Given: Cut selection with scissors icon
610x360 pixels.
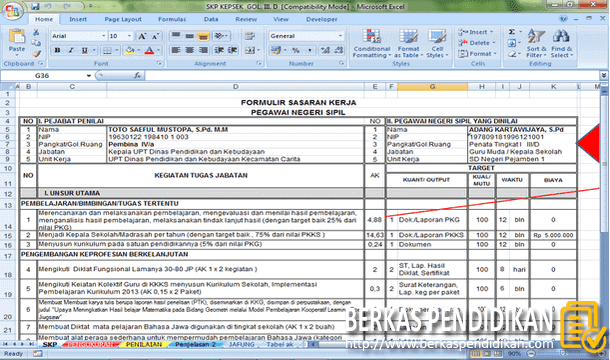Looking at the screenshot, I should click(x=36, y=33).
